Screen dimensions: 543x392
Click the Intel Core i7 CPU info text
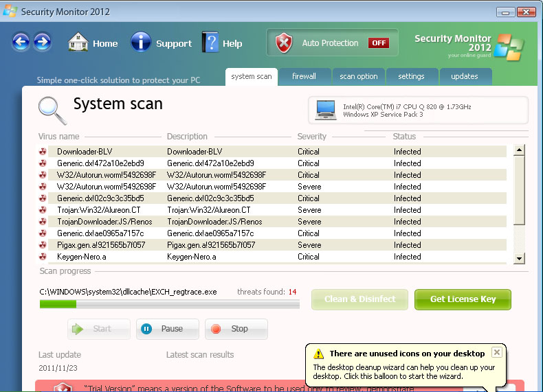[407, 106]
